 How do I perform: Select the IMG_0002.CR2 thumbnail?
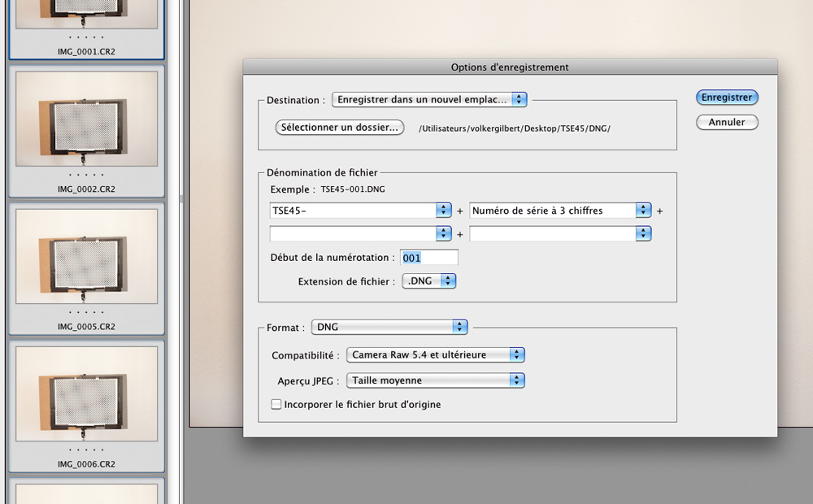[x=87, y=119]
